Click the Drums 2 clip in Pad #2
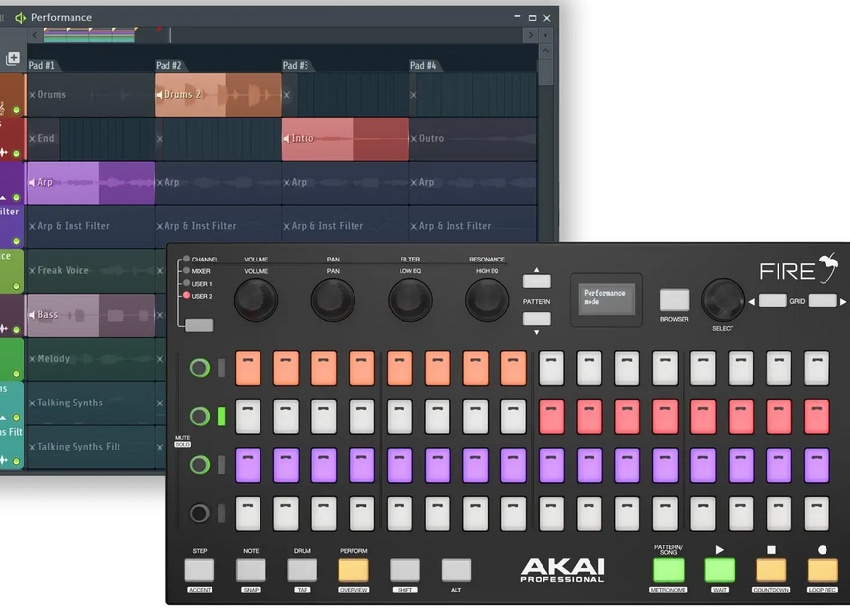Image resolution: width=850 pixels, height=616 pixels. pyautogui.click(x=218, y=95)
